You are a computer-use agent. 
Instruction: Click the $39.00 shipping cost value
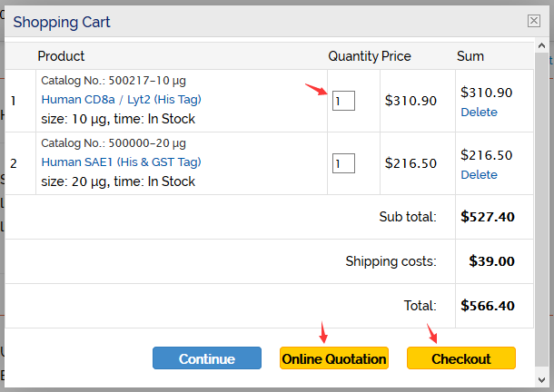(491, 261)
